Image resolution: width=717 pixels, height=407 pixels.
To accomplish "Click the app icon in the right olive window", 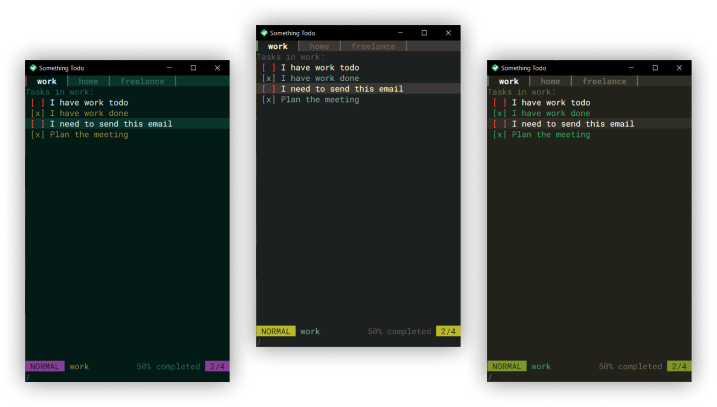I will [x=495, y=68].
